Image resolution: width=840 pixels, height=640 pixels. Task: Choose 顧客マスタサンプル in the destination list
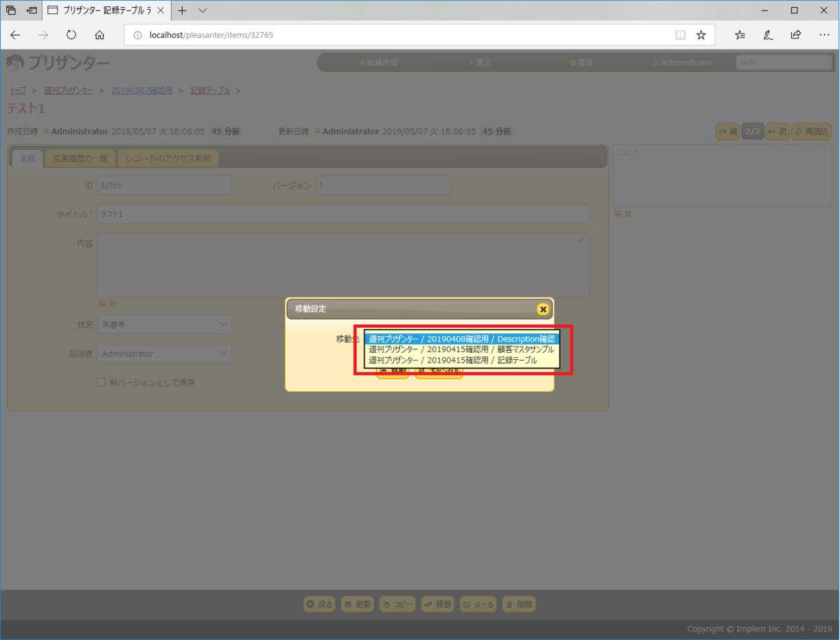(462, 349)
